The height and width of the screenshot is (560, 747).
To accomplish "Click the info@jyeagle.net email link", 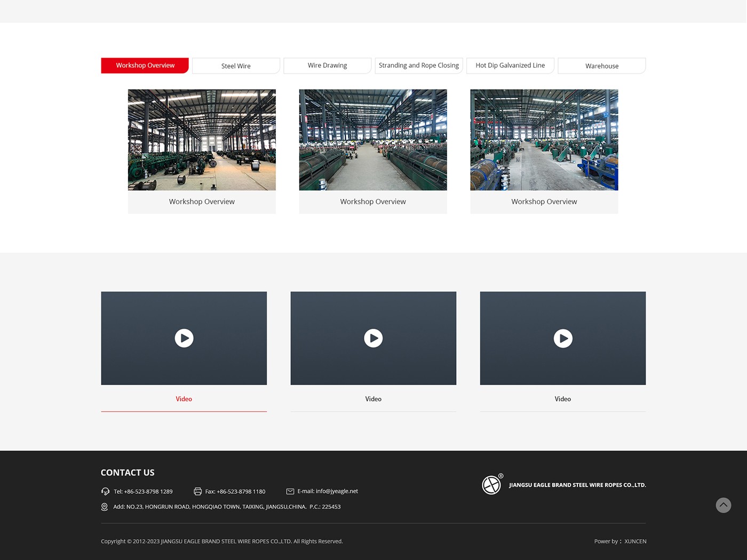I will point(337,491).
